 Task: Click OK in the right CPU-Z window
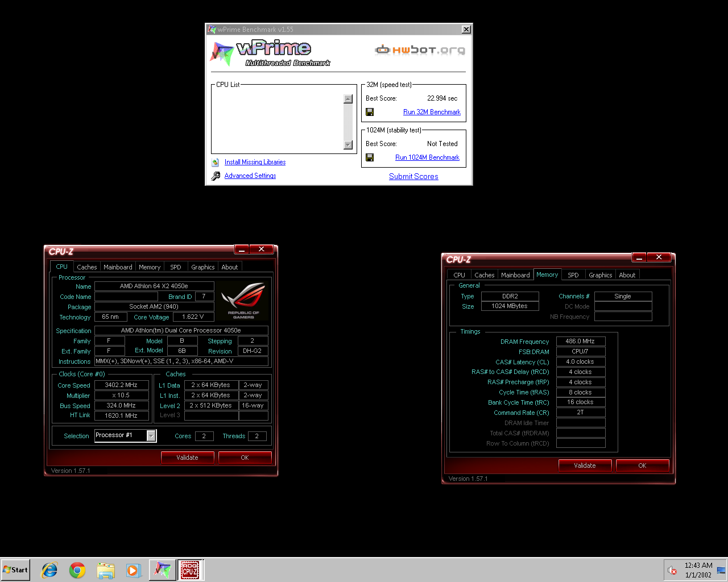click(642, 465)
